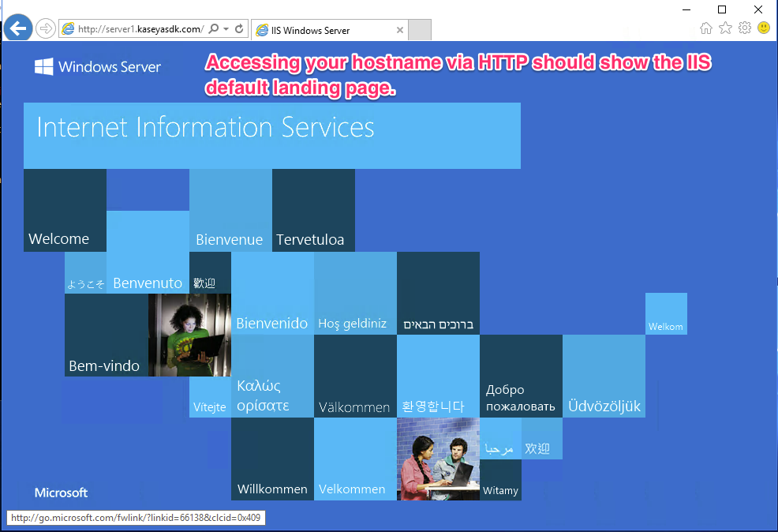Click the Καλώς ορίσατε tile
The image size is (778, 532).
[x=272, y=377]
